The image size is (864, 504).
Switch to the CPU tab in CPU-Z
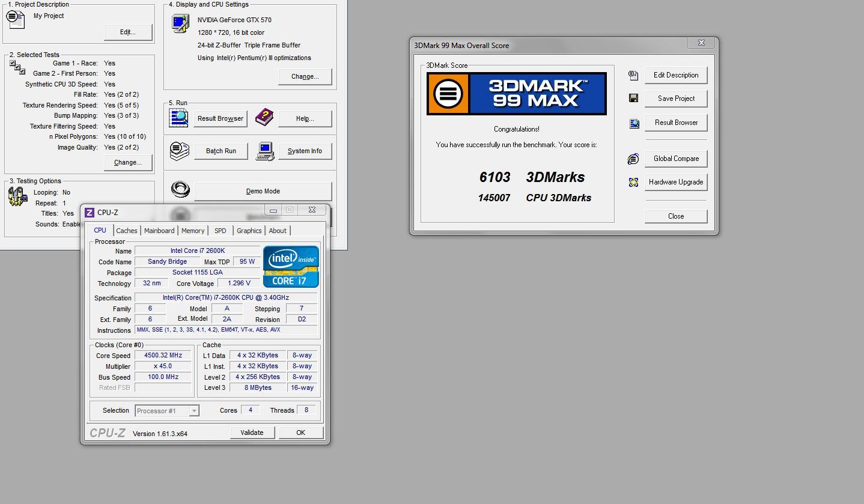[100, 230]
